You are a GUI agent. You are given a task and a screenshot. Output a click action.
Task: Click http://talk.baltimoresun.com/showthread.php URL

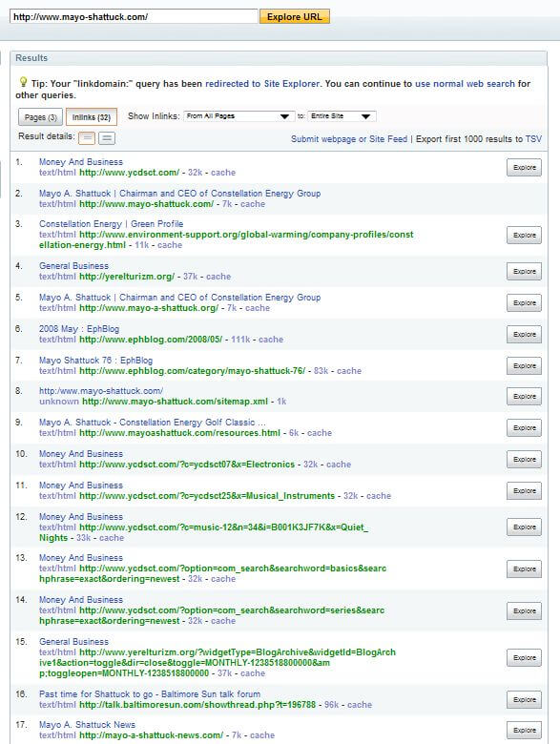[x=197, y=705]
